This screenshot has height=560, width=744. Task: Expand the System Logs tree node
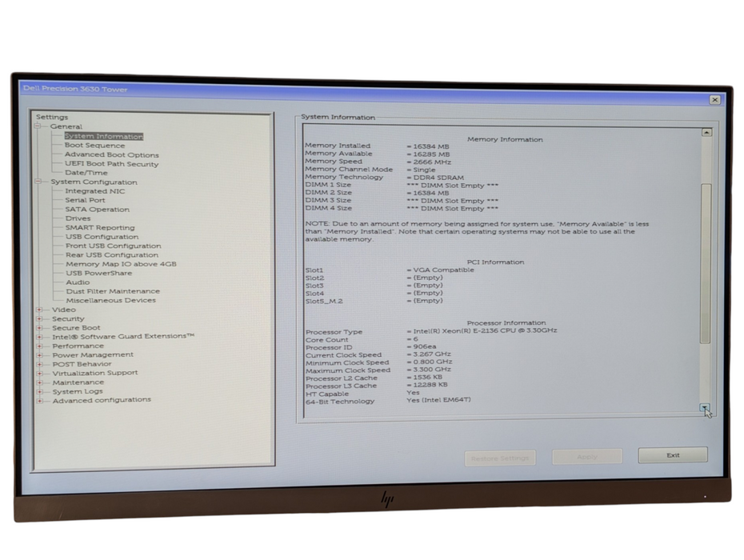click(40, 391)
